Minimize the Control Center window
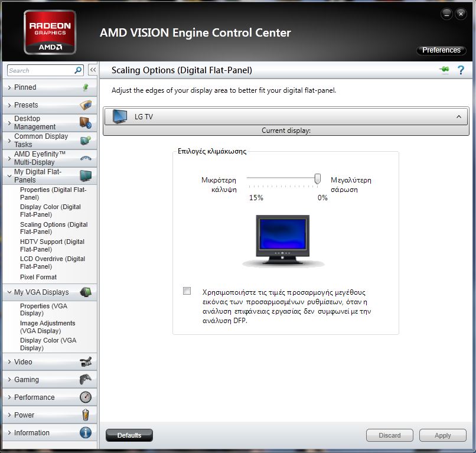The width and height of the screenshot is (476, 453). coord(446,14)
